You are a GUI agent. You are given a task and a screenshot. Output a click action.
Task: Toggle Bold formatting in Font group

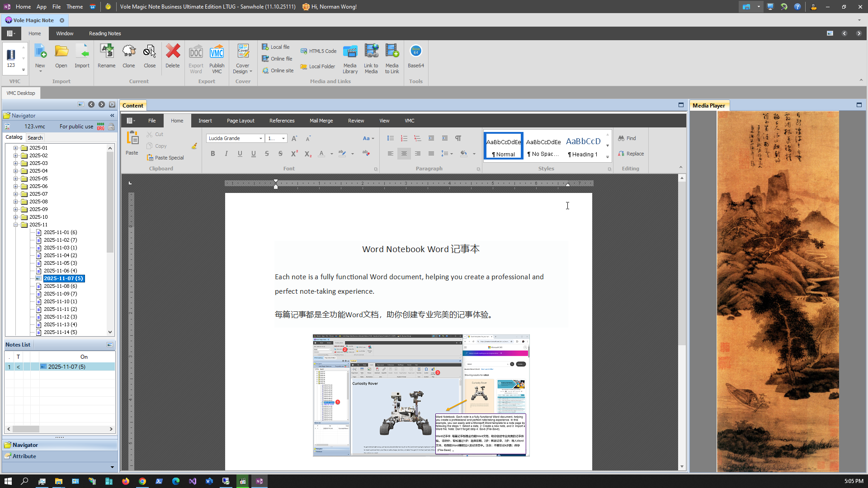click(x=213, y=154)
